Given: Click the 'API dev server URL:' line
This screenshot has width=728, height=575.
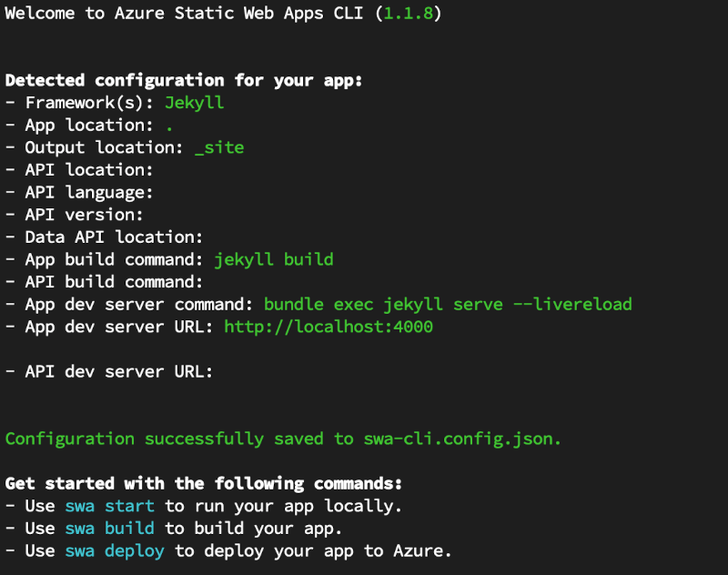Looking at the screenshot, I should tap(109, 371).
